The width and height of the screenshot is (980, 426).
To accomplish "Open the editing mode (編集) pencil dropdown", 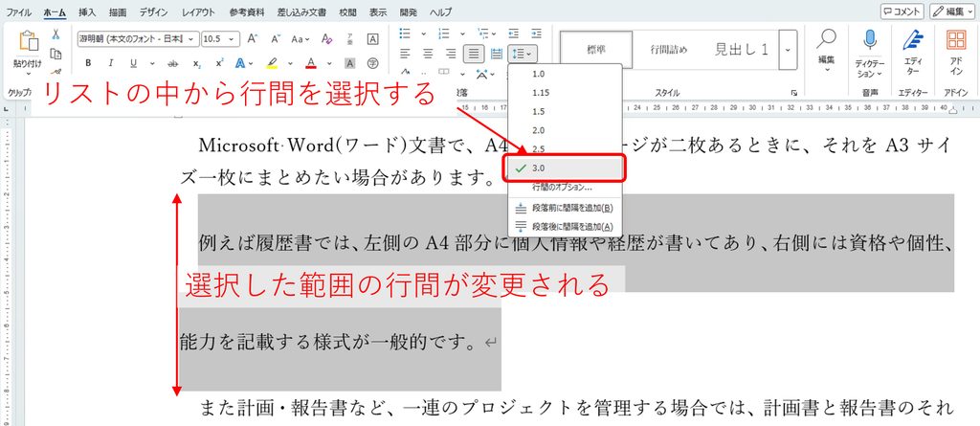I will 952,11.
